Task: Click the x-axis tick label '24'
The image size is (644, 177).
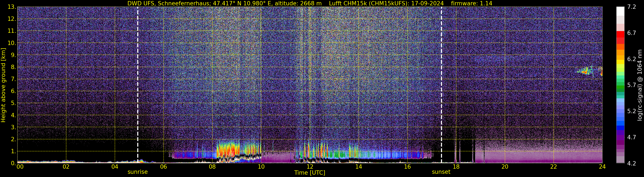Action: click(x=602, y=167)
